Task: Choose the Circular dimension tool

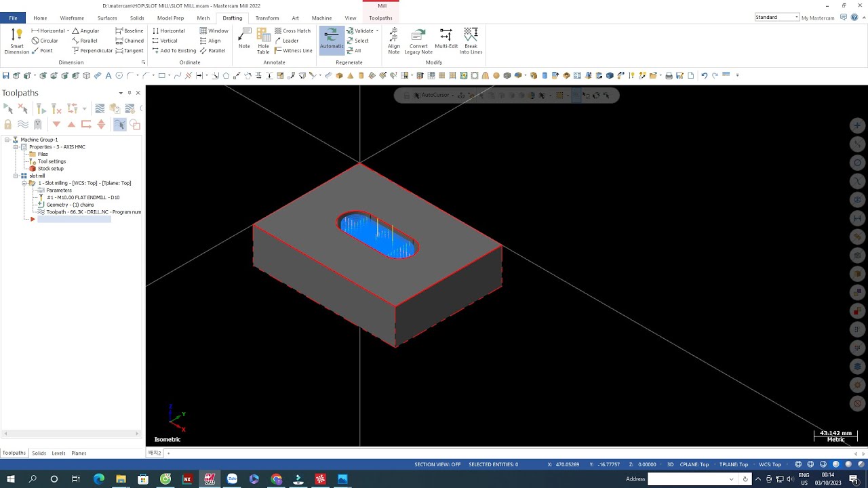Action: pos(45,41)
